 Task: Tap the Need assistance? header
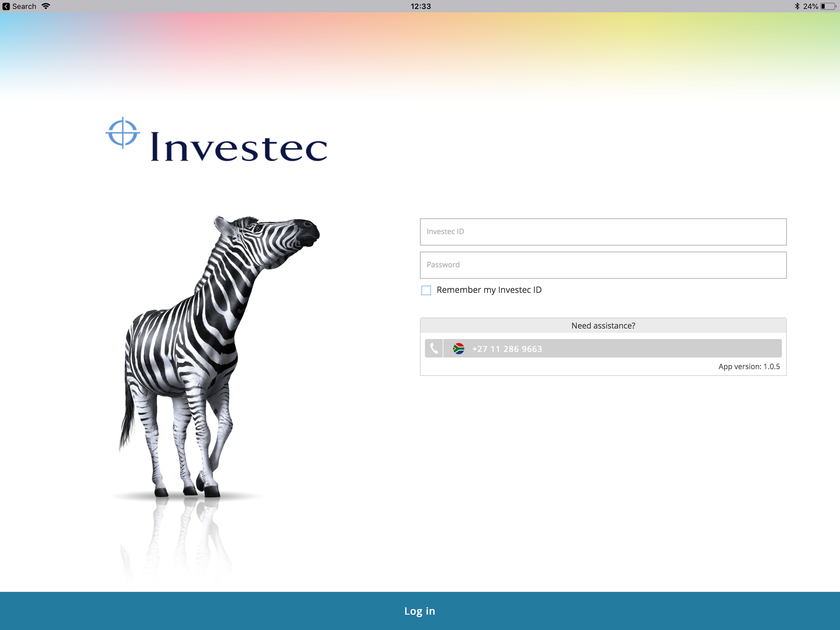(x=603, y=326)
